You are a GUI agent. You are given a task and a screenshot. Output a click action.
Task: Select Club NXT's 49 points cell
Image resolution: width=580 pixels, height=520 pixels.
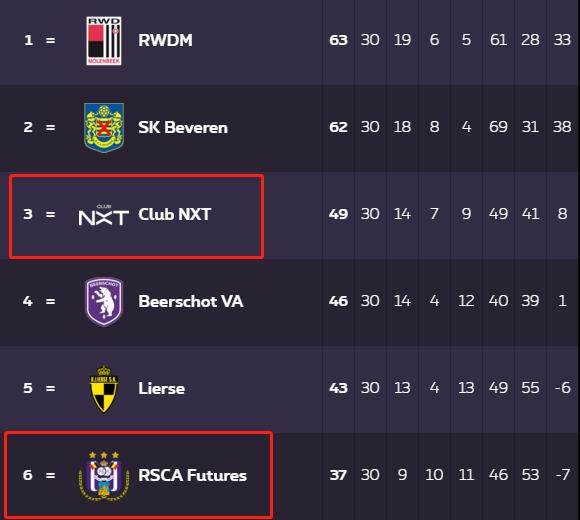pos(338,214)
